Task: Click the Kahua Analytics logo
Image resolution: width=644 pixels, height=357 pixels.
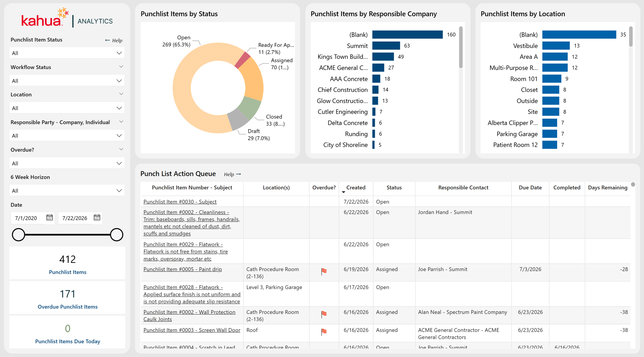Action: click(x=67, y=18)
